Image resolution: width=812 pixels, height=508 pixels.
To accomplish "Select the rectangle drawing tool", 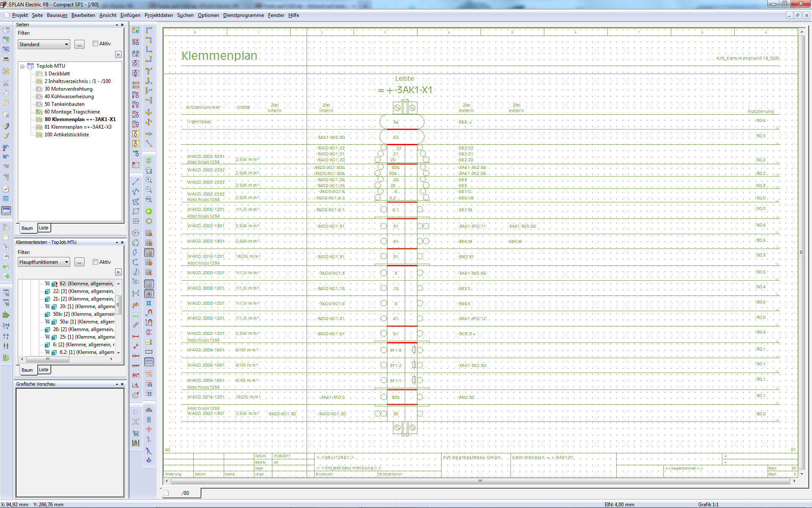I will (136, 211).
